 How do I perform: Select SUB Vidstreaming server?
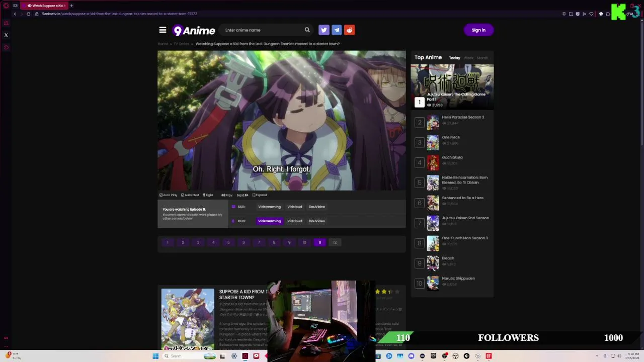269,207
